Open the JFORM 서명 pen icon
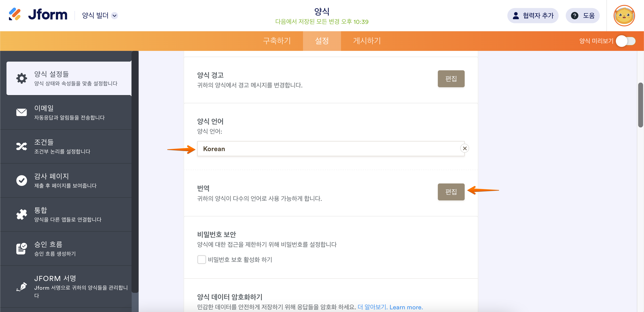This screenshot has width=644, height=312. (22, 287)
